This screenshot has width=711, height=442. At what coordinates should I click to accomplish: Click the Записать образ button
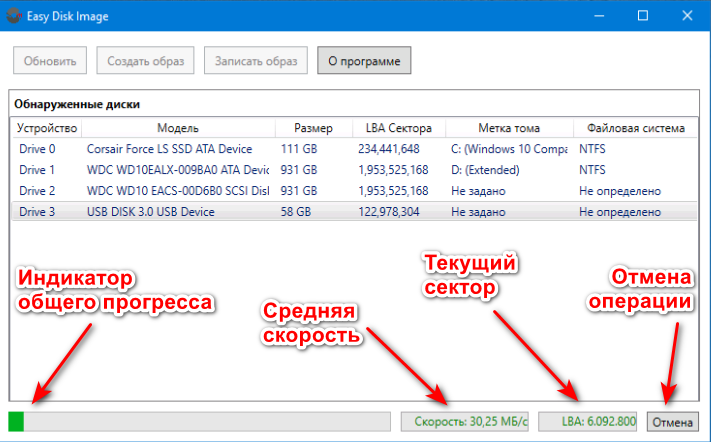point(256,60)
